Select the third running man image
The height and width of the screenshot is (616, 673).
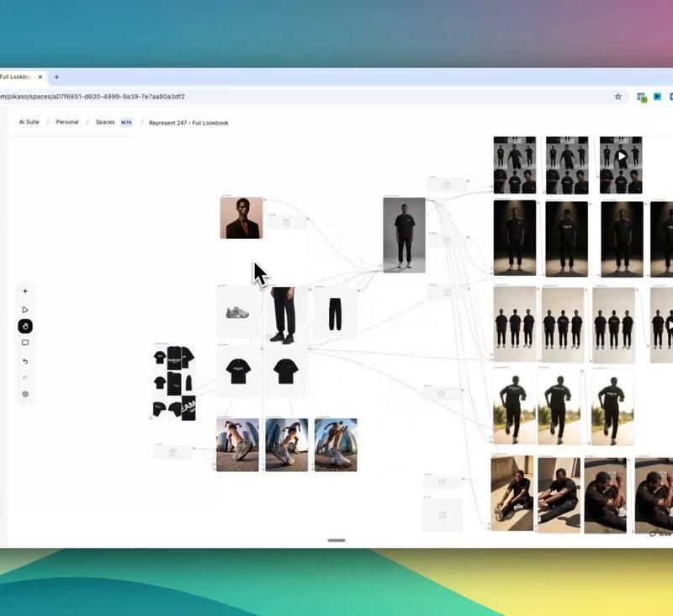point(612,408)
